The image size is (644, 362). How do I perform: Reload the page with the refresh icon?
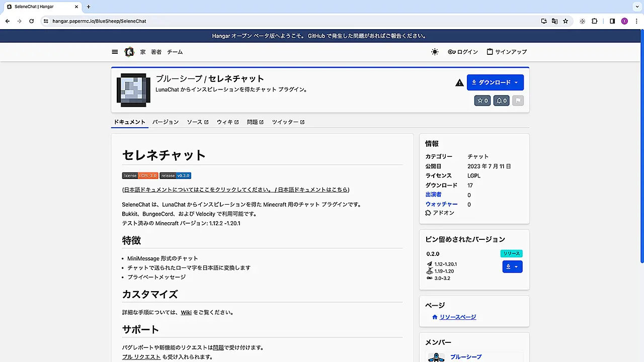click(x=31, y=21)
